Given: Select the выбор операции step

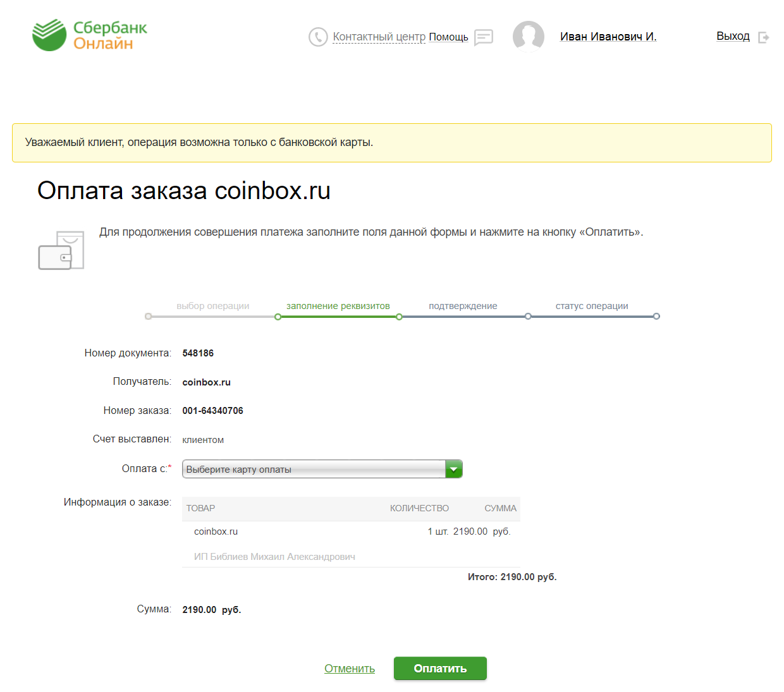Looking at the screenshot, I should pyautogui.click(x=212, y=306).
